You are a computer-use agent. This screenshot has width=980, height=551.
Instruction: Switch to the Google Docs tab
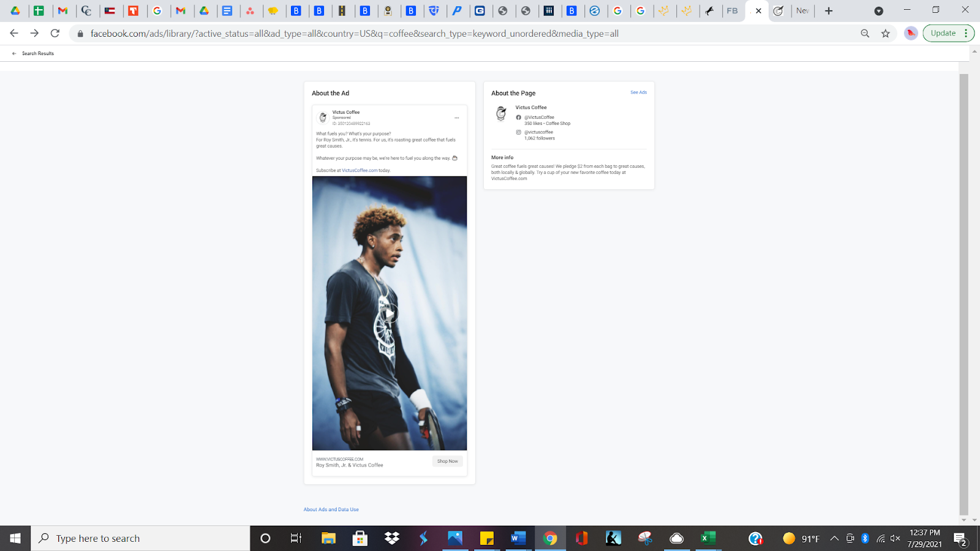click(227, 11)
